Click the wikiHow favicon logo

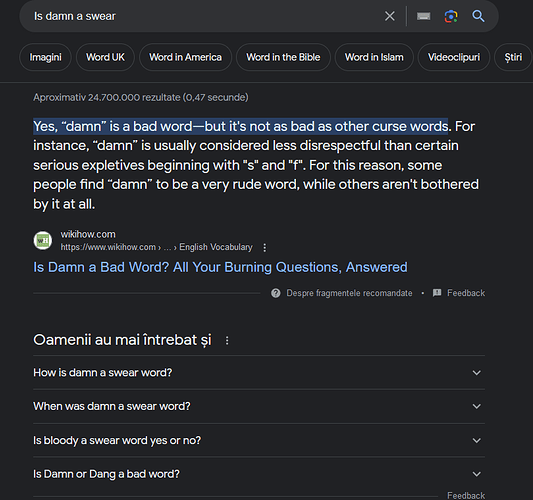tap(43, 240)
